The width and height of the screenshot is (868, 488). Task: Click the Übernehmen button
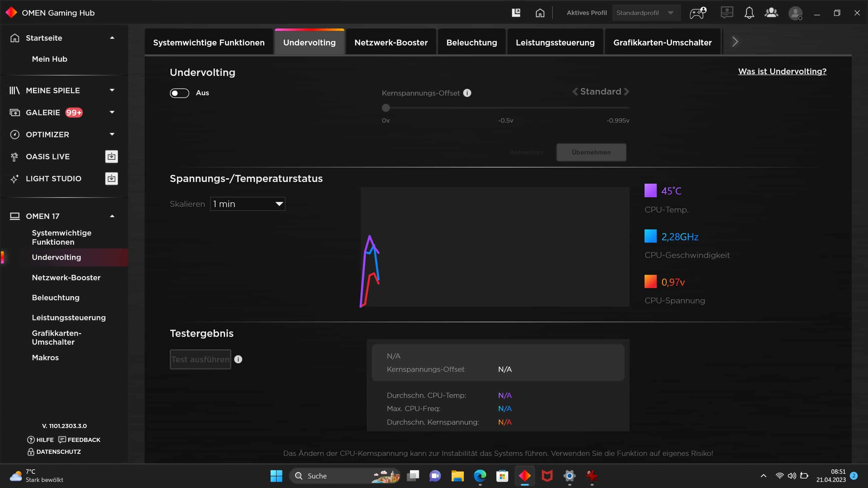click(591, 152)
